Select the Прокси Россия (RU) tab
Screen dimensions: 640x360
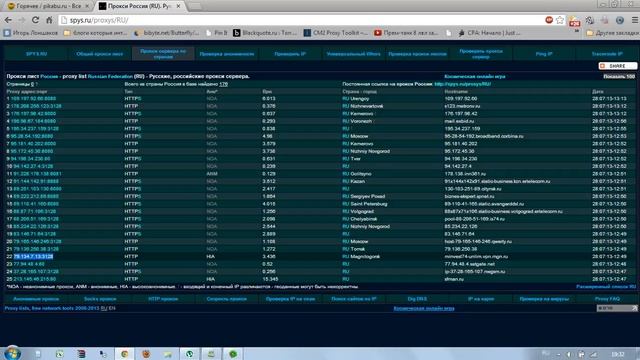(x=140, y=6)
